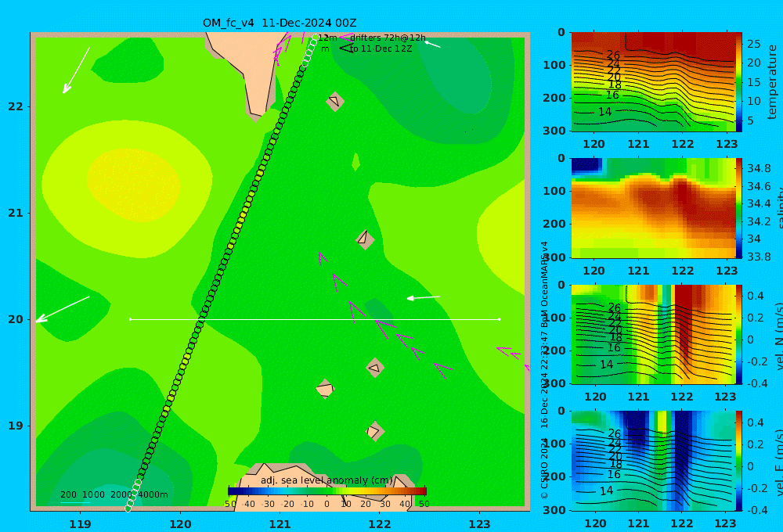Click the black arrowhead legend symbol beside 'to 11 Dec'
Viewport: 783px width, 532px height.
(x=345, y=49)
